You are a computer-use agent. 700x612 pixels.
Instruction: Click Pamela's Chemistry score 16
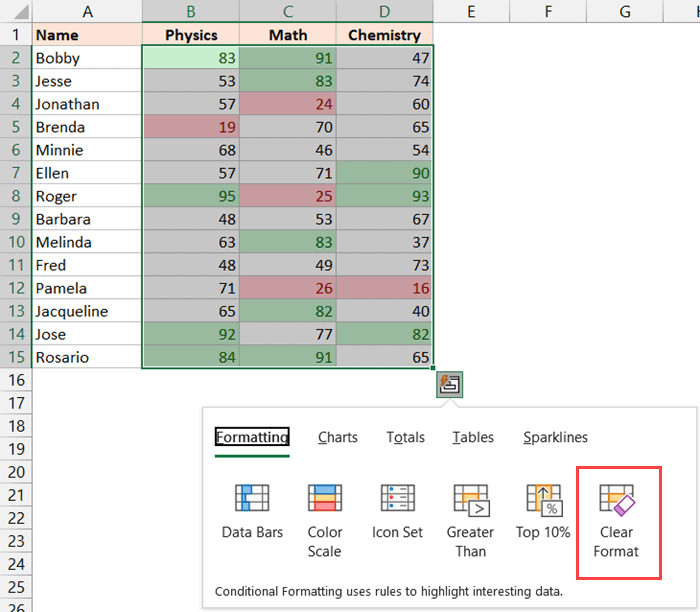tap(385, 288)
